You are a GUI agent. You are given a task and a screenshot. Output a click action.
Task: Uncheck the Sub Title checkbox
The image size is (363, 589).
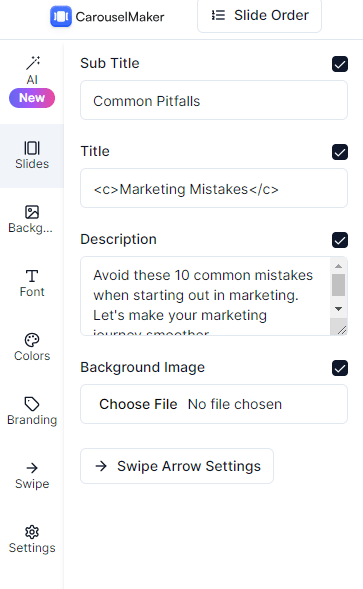[340, 64]
